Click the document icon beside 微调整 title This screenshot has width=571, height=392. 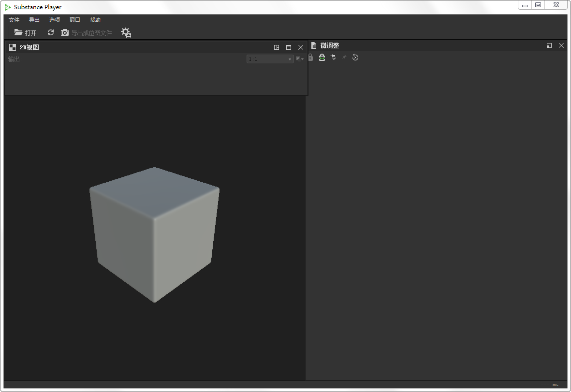(x=313, y=45)
